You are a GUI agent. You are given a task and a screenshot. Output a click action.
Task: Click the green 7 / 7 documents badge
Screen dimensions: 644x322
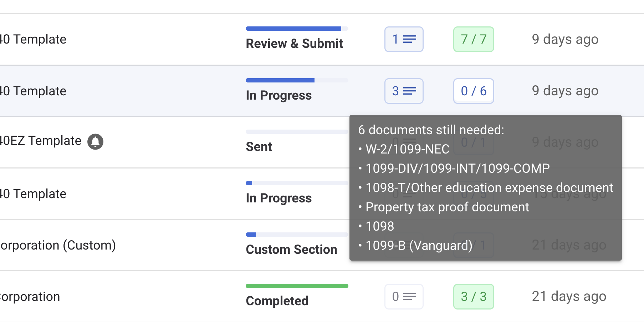pos(473,39)
